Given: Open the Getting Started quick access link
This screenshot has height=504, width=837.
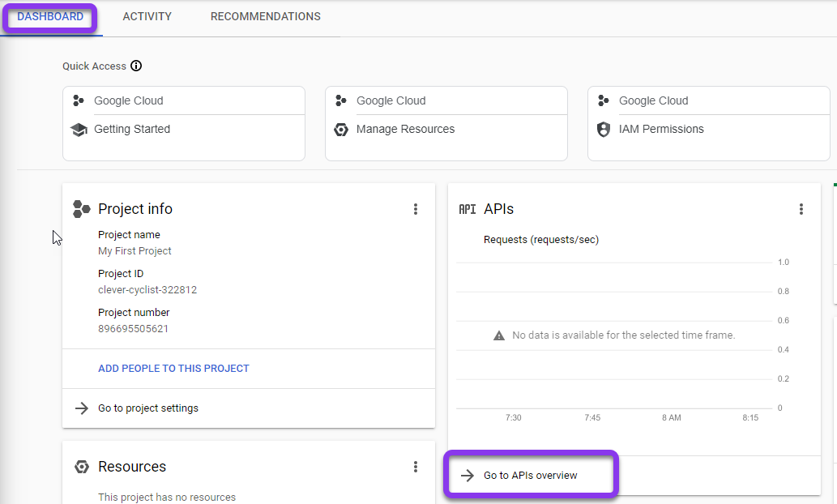Looking at the screenshot, I should pos(132,129).
